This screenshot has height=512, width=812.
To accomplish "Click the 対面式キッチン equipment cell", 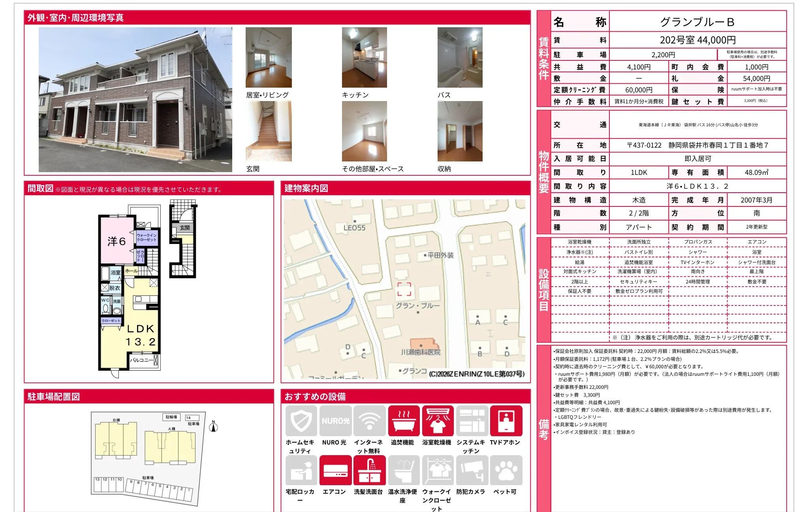I will pos(580,272).
